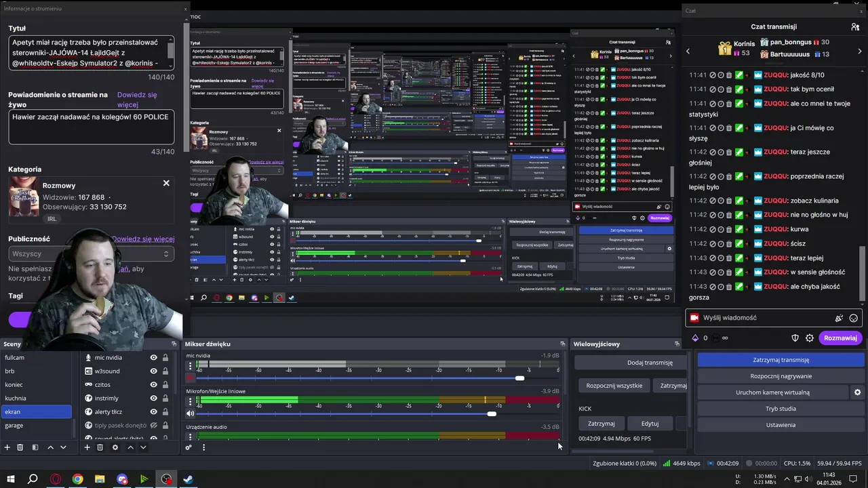Open Mikrofon/Wejście liniowe channel three-dot menu
Viewport: 868px width, 488px height.
(x=190, y=401)
